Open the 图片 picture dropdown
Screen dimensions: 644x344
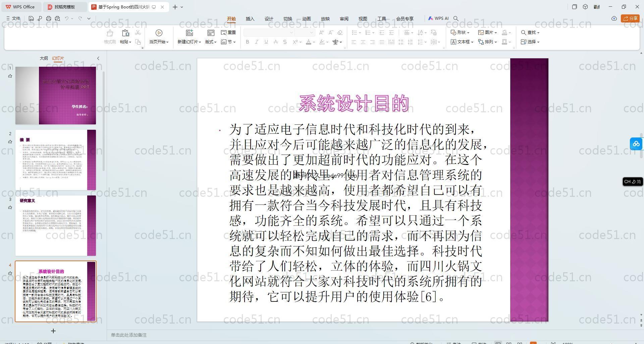tap(487, 33)
